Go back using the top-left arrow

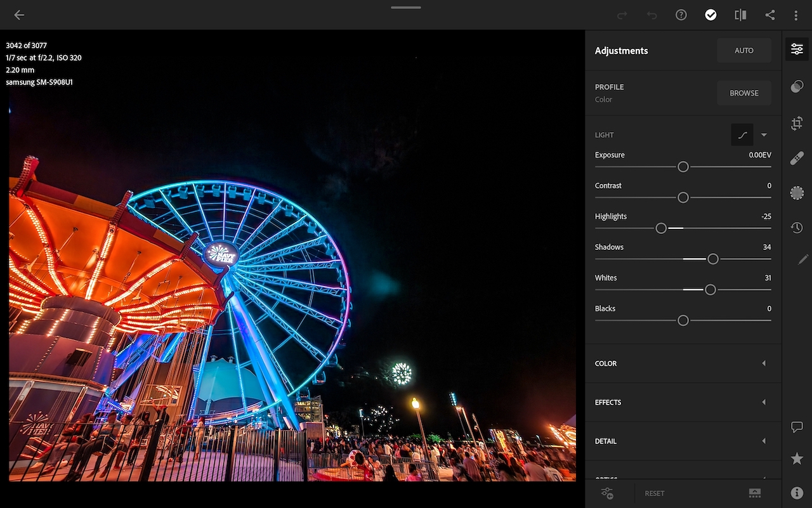[x=19, y=15]
